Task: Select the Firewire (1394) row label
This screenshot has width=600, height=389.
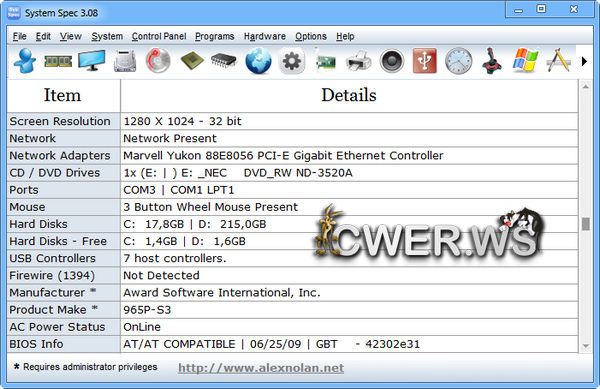Action: point(52,276)
